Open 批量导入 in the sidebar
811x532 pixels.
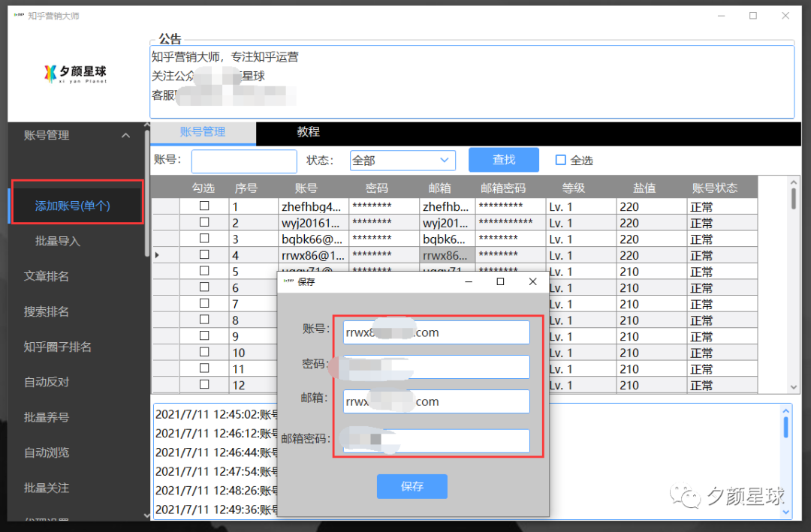tap(57, 241)
